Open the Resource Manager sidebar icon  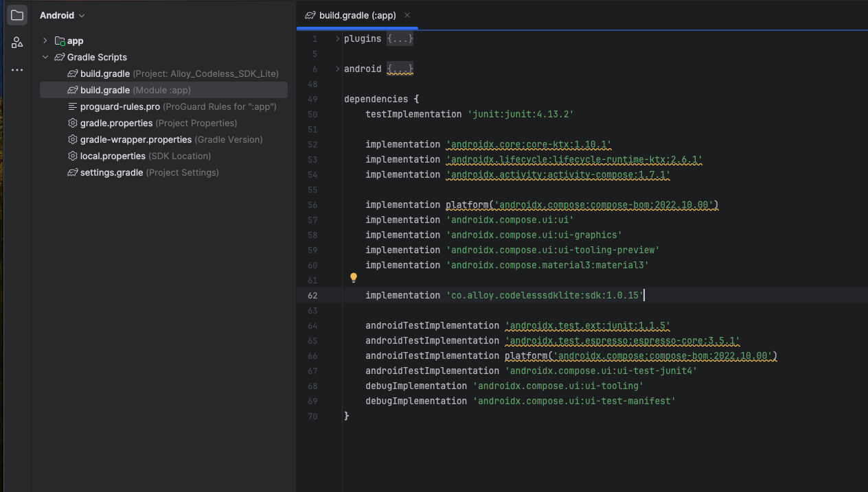coord(17,43)
